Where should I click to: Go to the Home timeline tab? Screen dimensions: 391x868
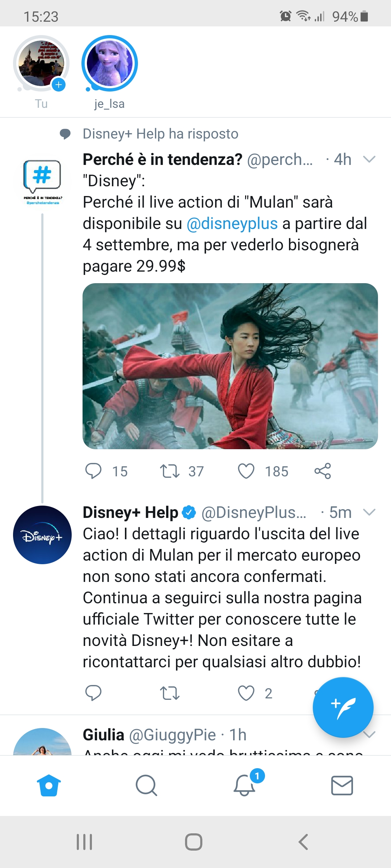[49, 785]
